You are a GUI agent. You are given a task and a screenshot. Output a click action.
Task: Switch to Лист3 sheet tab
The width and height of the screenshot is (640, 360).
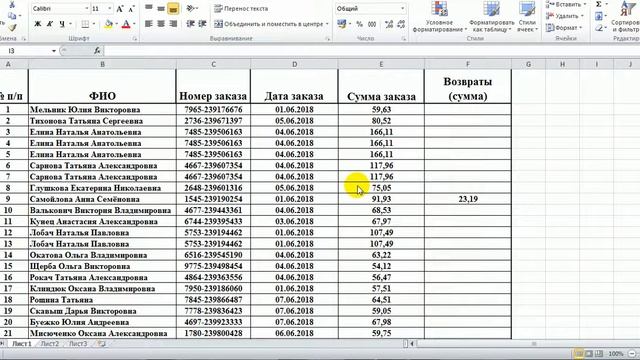(x=78, y=344)
